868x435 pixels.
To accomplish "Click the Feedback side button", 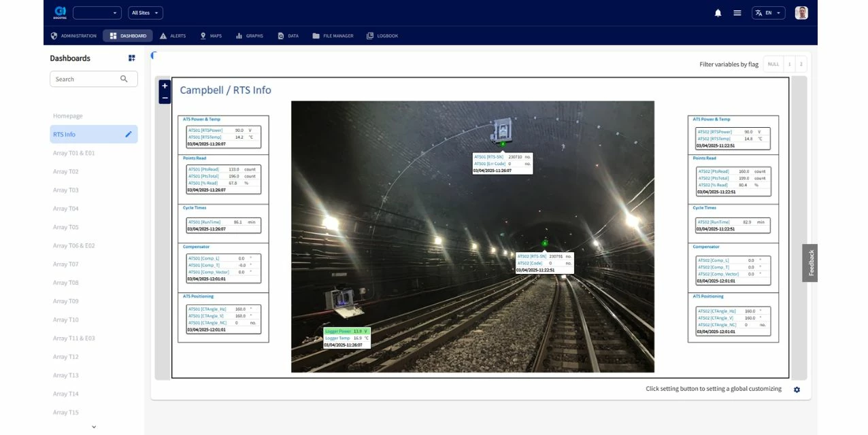I will pos(810,263).
